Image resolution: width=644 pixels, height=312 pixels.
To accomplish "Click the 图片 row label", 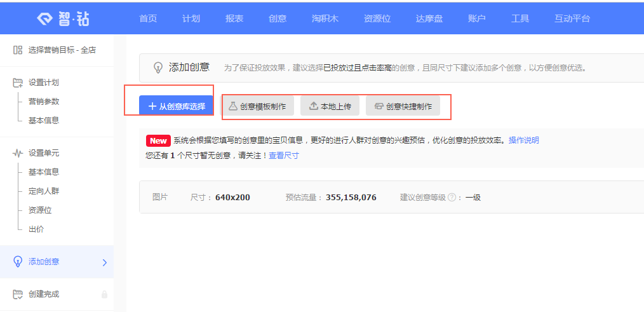I will [x=160, y=197].
